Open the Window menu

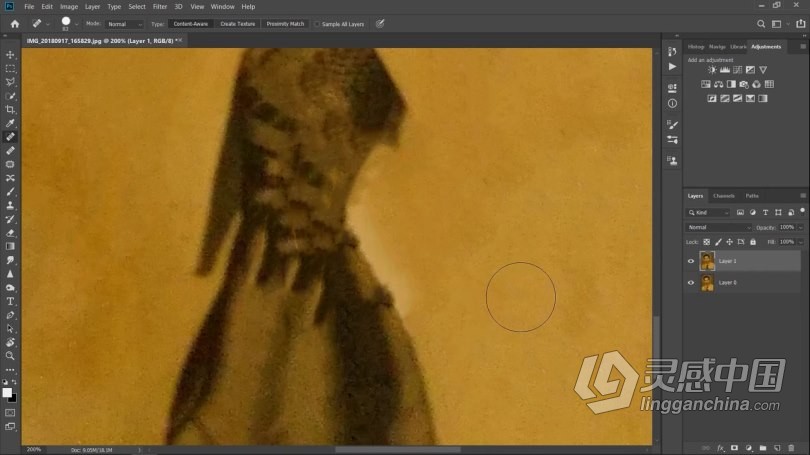(223, 7)
